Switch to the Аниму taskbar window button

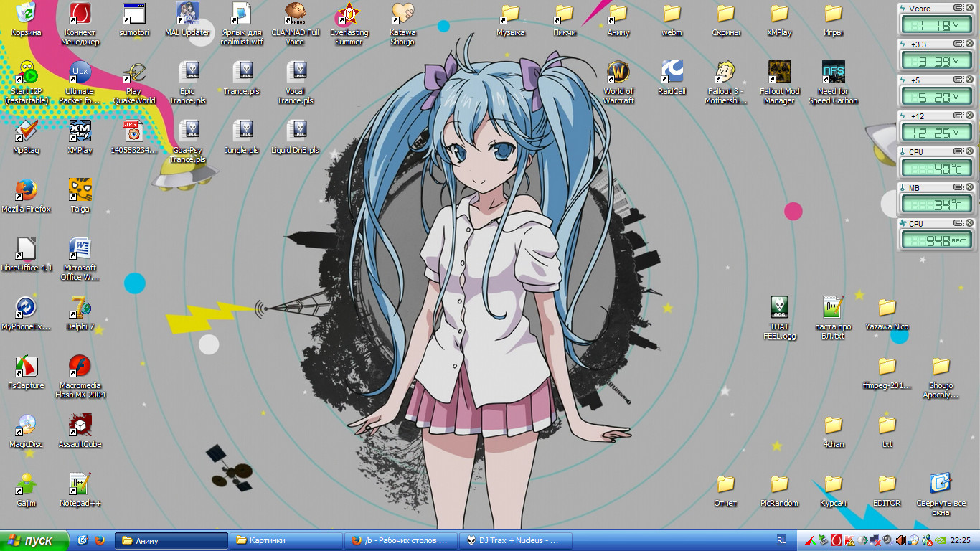[x=172, y=540]
